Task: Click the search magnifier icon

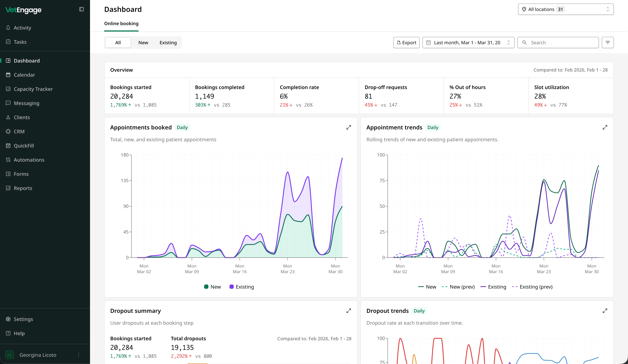Action: coord(524,42)
